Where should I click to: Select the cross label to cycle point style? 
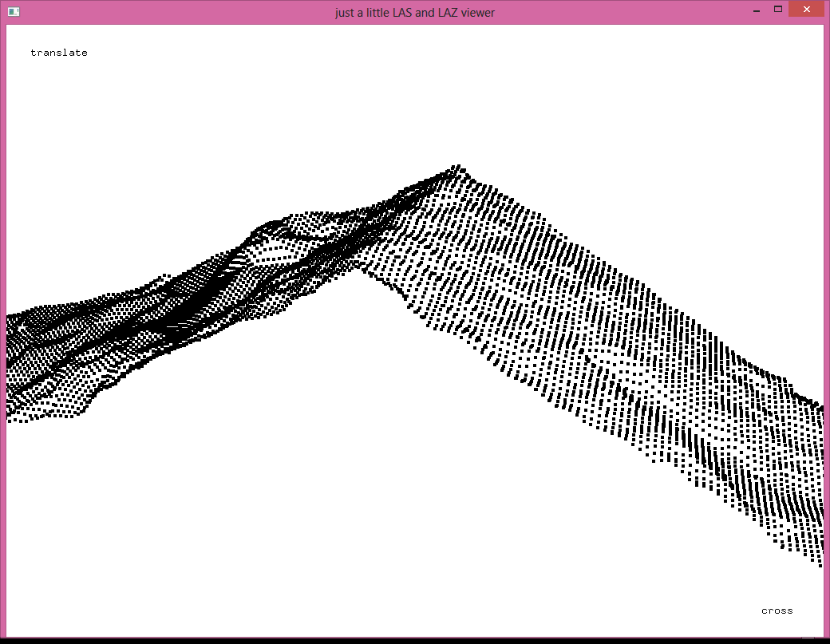point(777,610)
